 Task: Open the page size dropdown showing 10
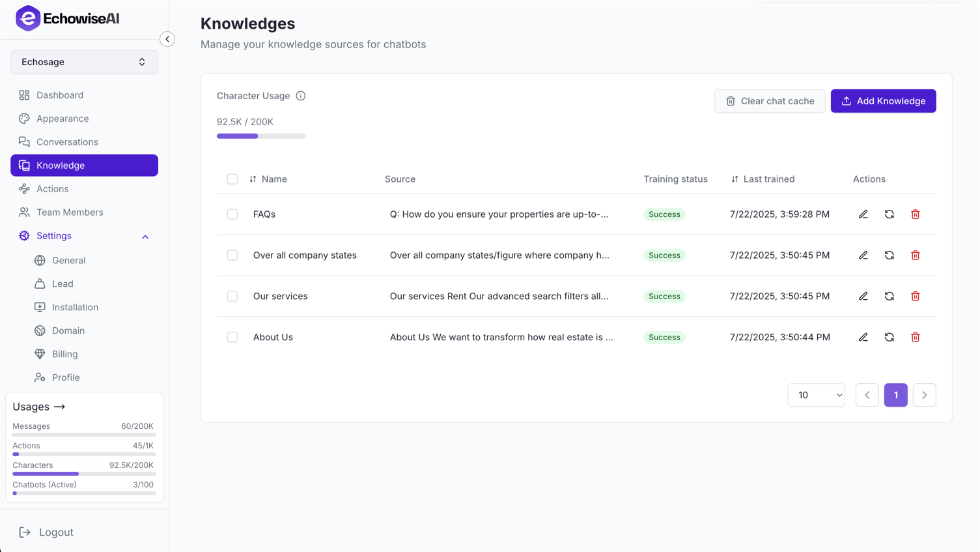point(816,395)
